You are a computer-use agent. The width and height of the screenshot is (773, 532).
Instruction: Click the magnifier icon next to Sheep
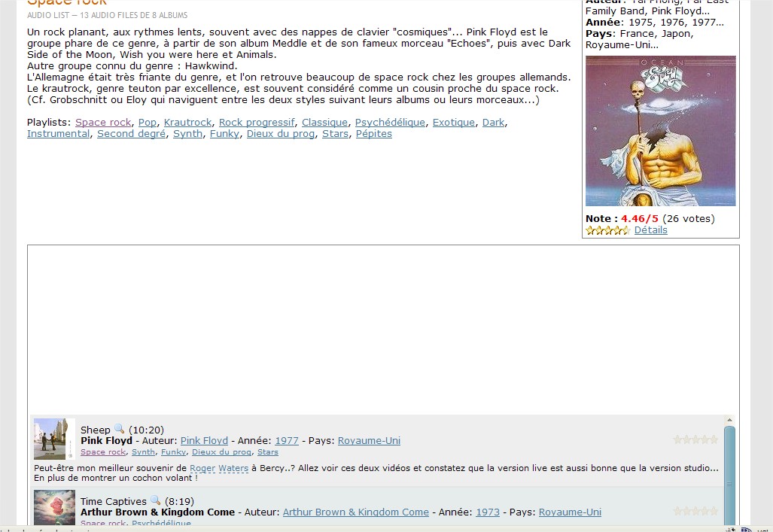[120, 428]
